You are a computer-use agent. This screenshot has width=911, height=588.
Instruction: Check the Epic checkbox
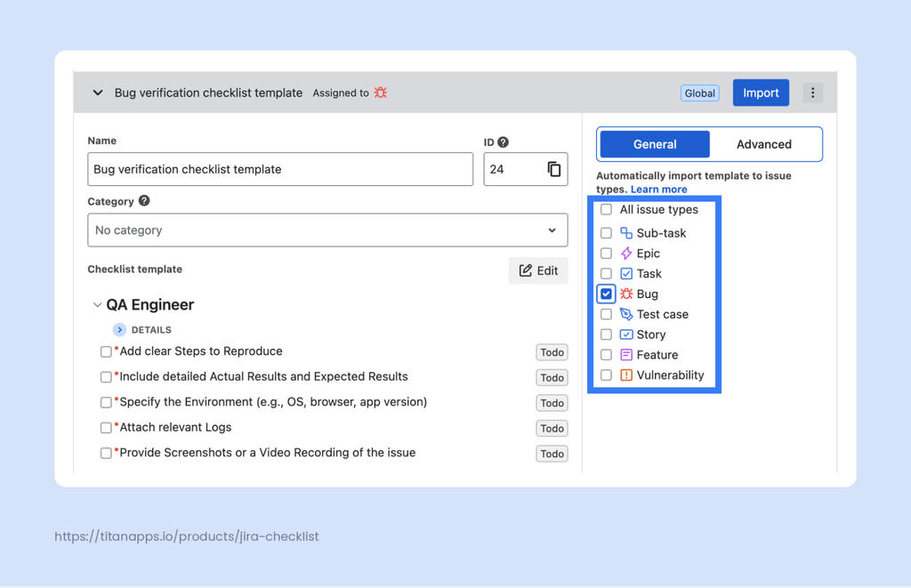click(606, 254)
